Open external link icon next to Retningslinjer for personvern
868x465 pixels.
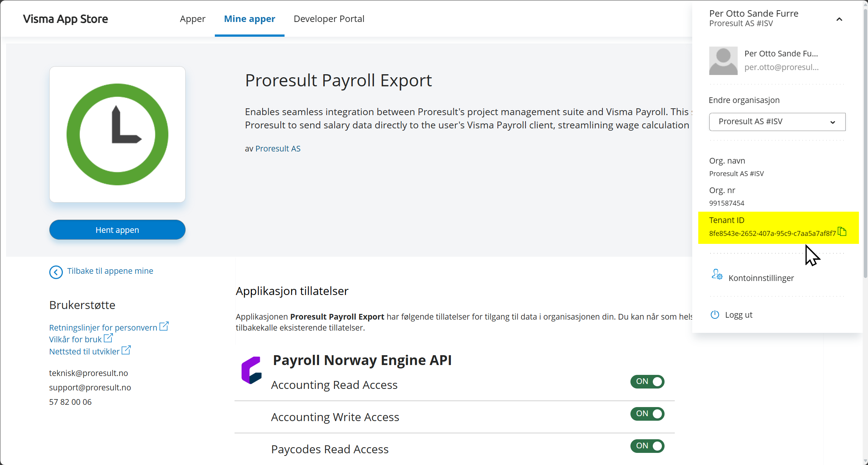coord(164,326)
